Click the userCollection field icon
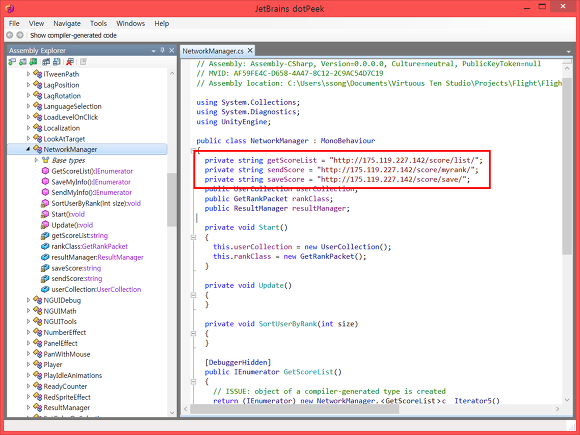Viewport: 580px width, 435px height. tap(45, 289)
